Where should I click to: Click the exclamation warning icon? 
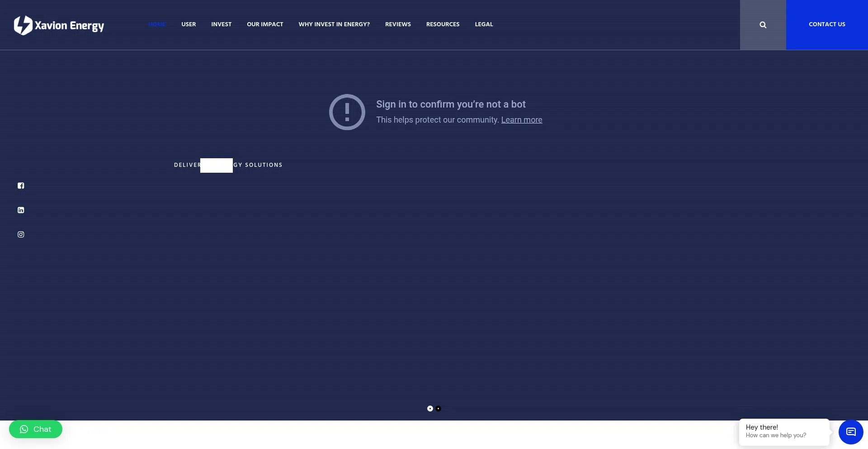coord(347,112)
